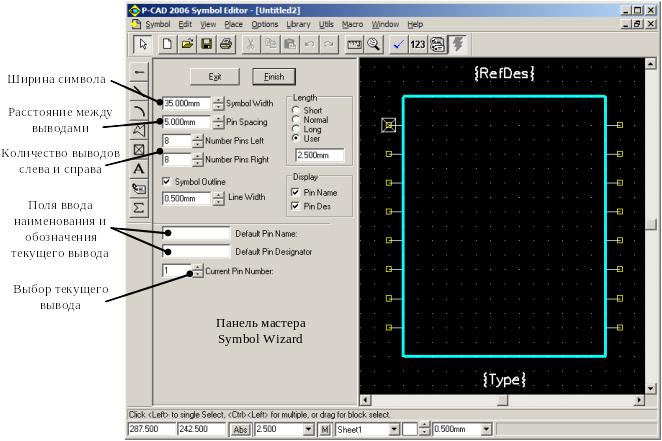
Task: Select the Place Attribute tag tool
Action: pyautogui.click(x=139, y=189)
